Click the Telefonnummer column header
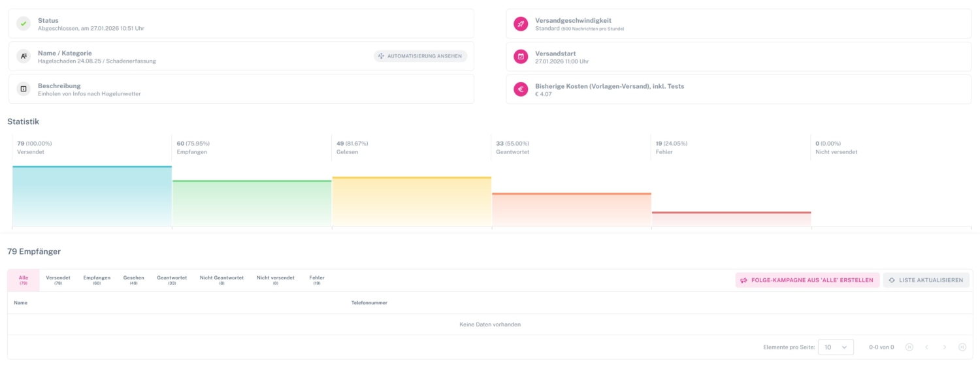Image resolution: width=980 pixels, height=365 pixels. (369, 302)
